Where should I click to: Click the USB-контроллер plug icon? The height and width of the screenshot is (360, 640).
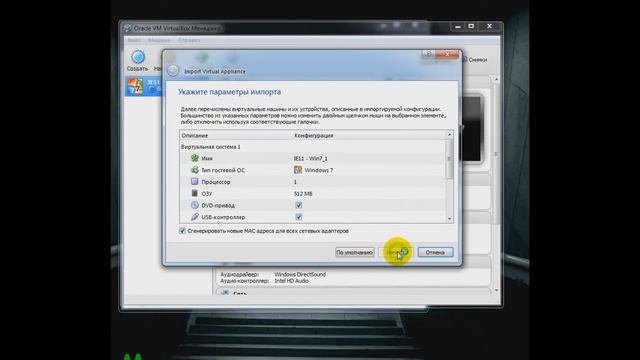[x=195, y=217]
